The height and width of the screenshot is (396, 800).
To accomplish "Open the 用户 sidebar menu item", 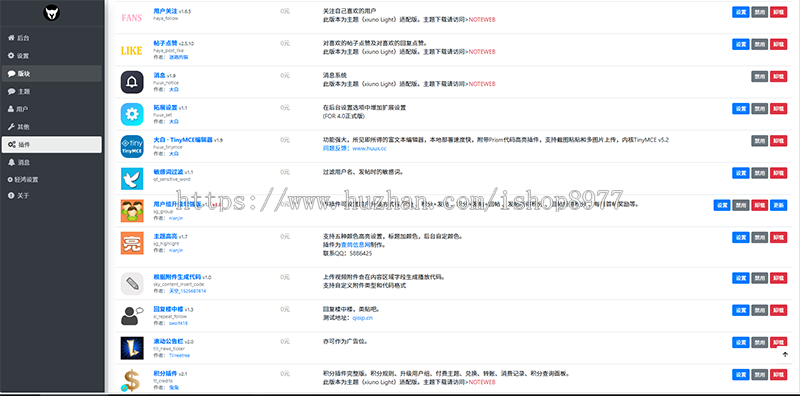I will (x=52, y=109).
